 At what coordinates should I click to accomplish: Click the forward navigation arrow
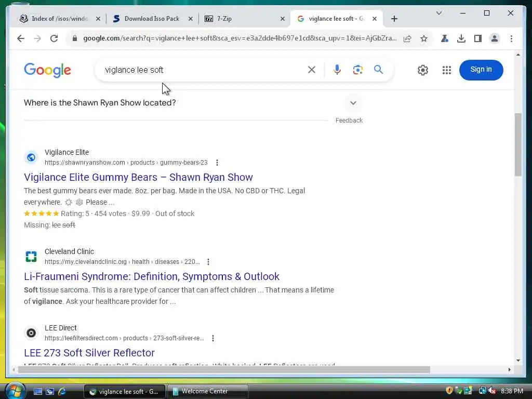37,38
